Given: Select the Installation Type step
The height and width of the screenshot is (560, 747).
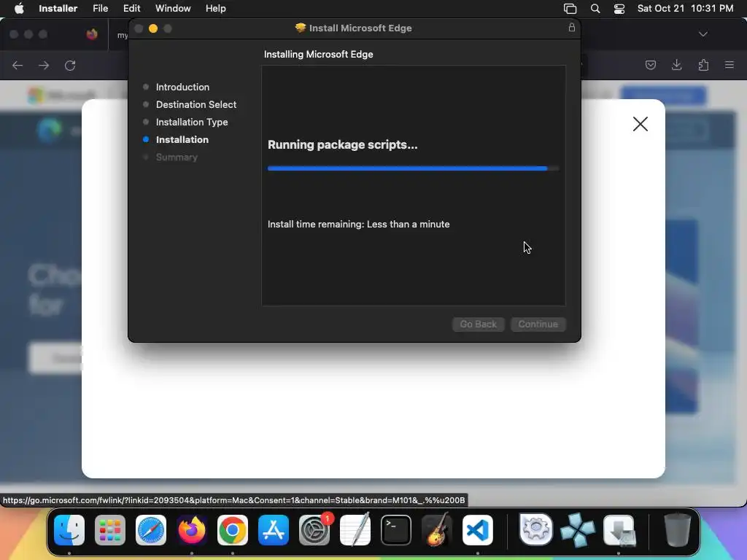Looking at the screenshot, I should [192, 122].
